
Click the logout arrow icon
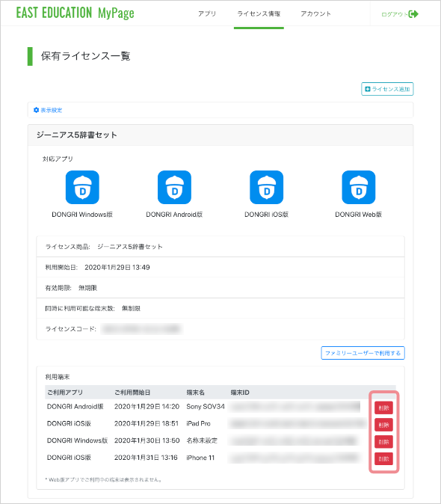[413, 13]
